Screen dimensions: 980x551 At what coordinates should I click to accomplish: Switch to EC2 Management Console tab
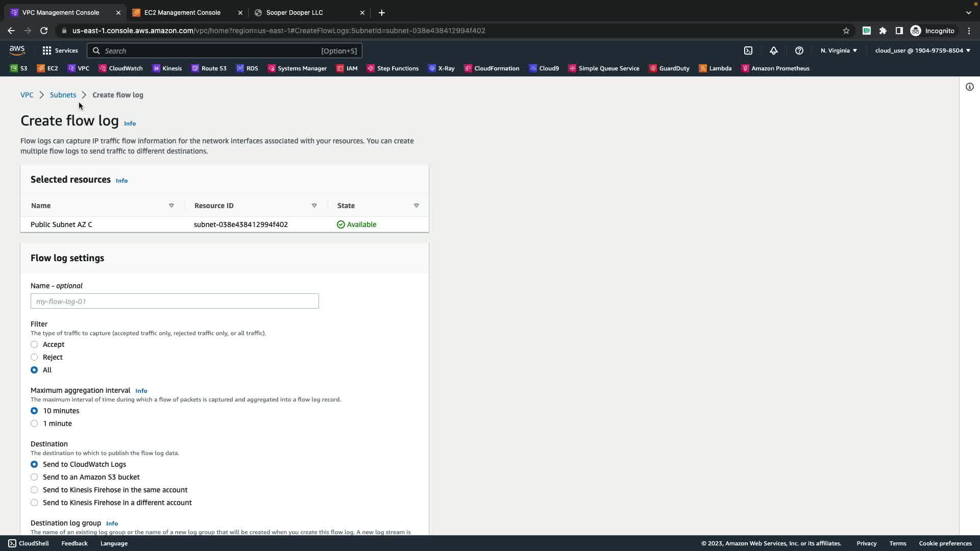point(182,12)
